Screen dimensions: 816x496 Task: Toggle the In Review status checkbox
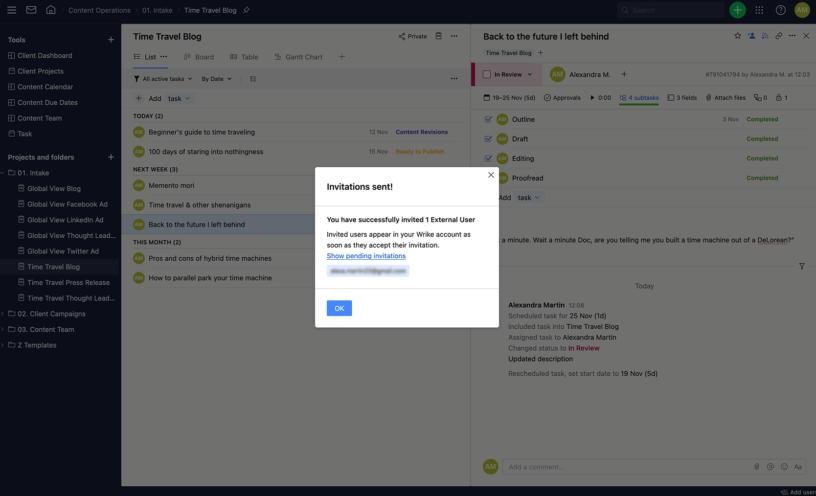[487, 74]
